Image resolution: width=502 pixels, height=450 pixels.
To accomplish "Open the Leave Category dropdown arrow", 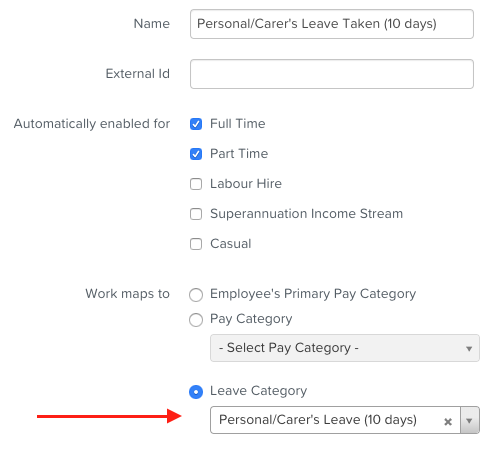I will [x=469, y=420].
